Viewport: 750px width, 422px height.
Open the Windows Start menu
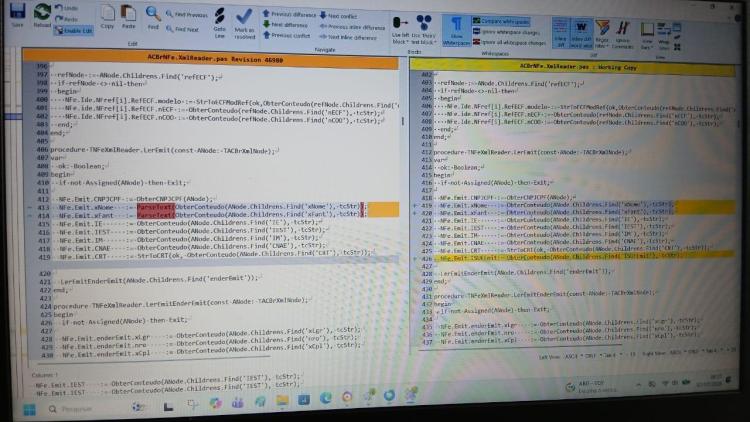pyautogui.click(x=29, y=410)
